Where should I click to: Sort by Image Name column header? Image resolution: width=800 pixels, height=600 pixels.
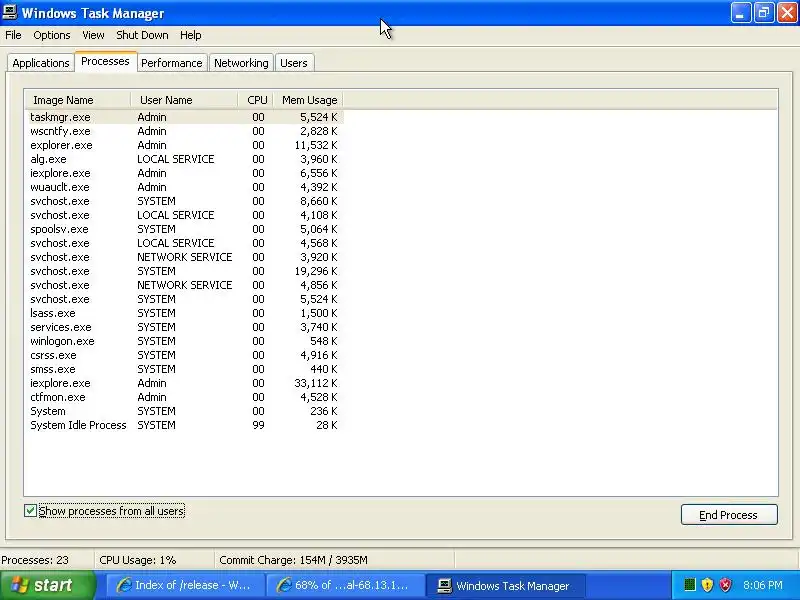coord(78,100)
